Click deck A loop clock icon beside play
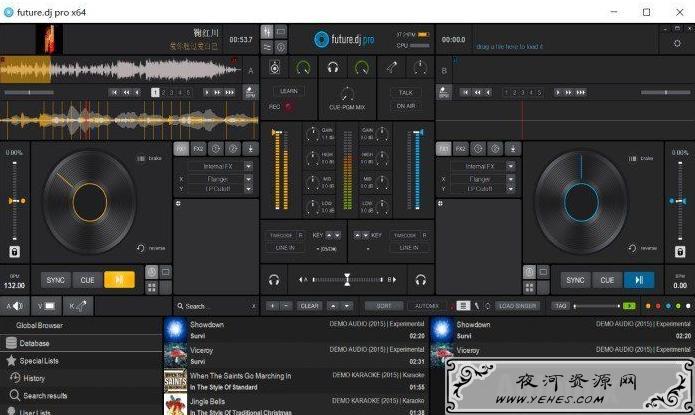Screen dimensions: 695x415 (x=152, y=272)
